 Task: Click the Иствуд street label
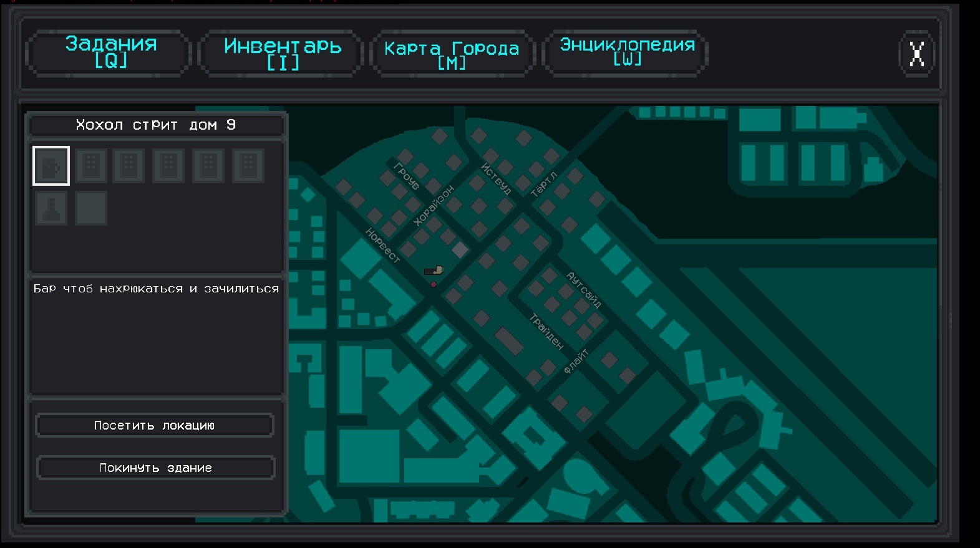(x=496, y=178)
